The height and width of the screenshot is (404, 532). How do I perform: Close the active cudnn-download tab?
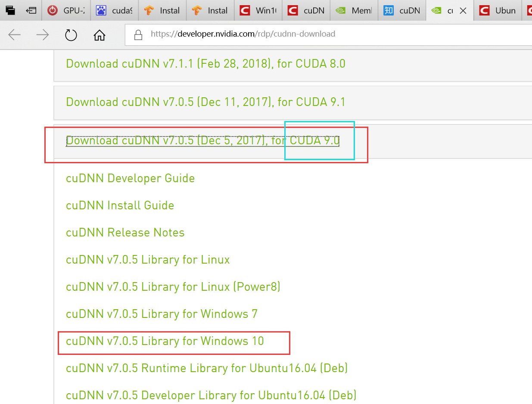tap(463, 11)
